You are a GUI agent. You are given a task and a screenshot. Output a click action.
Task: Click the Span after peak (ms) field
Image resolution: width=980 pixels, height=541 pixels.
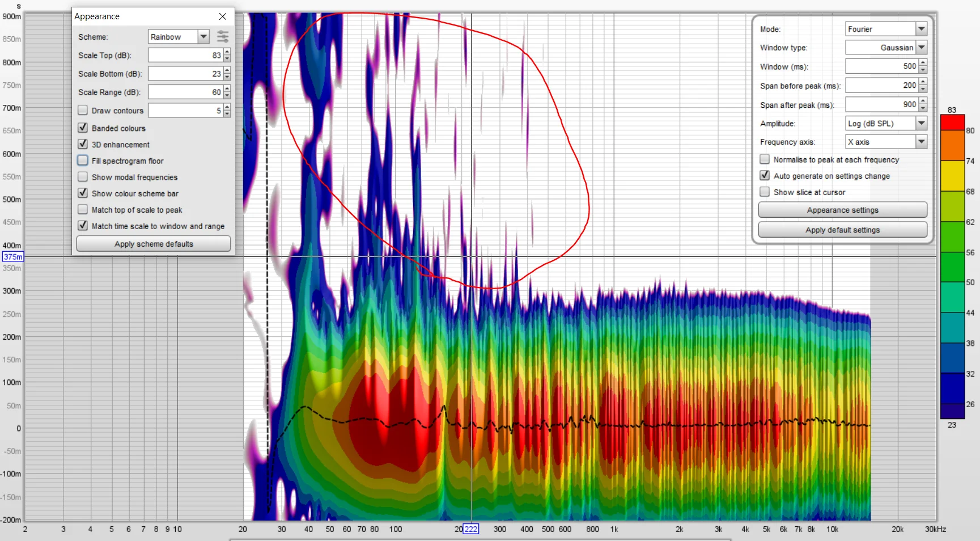point(882,104)
